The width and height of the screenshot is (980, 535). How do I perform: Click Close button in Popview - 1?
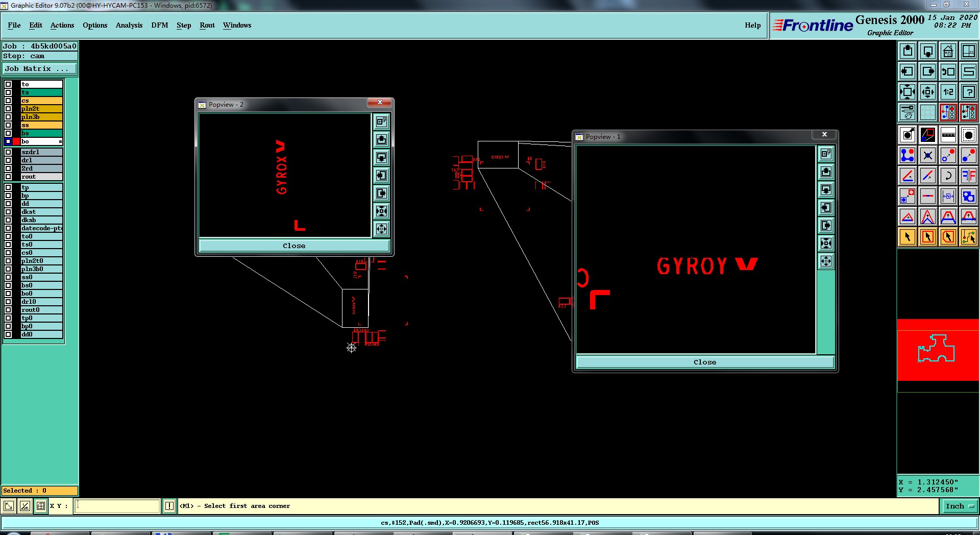point(705,362)
